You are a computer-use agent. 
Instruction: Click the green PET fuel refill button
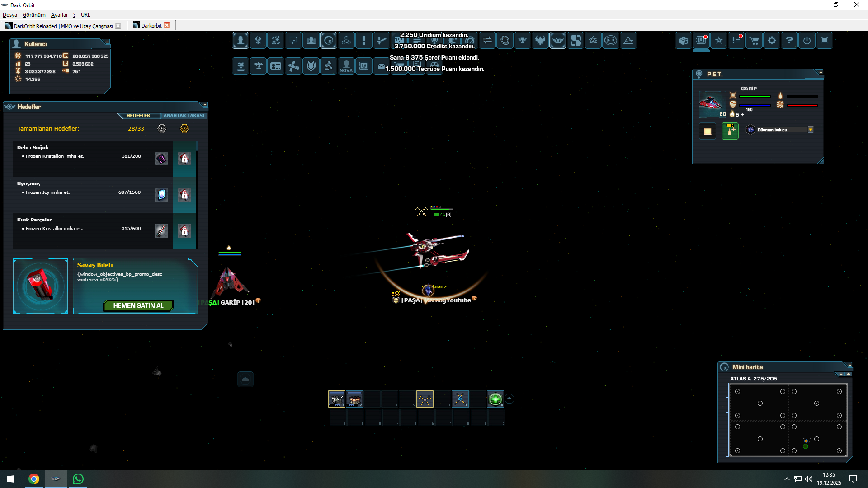(x=730, y=131)
